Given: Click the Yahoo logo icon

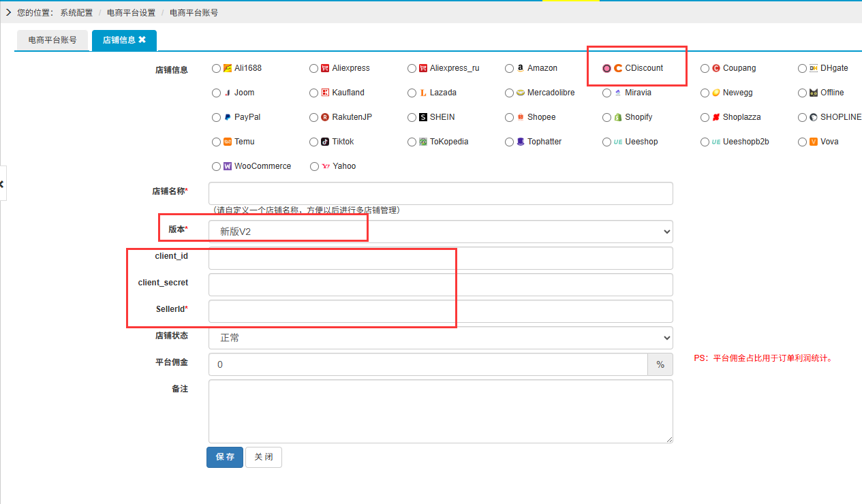Looking at the screenshot, I should point(325,166).
